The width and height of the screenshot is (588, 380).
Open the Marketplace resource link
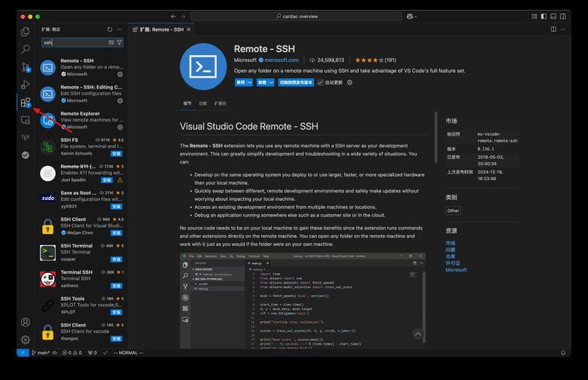point(450,244)
